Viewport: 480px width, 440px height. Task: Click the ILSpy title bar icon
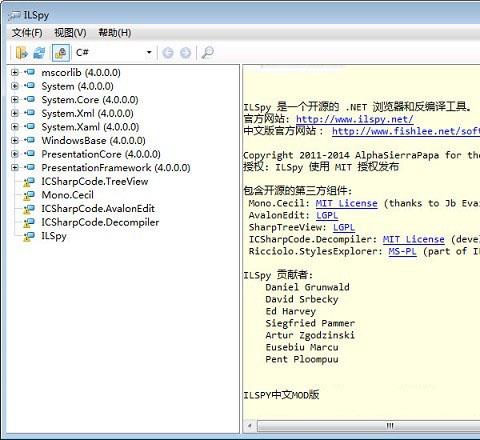15,15
